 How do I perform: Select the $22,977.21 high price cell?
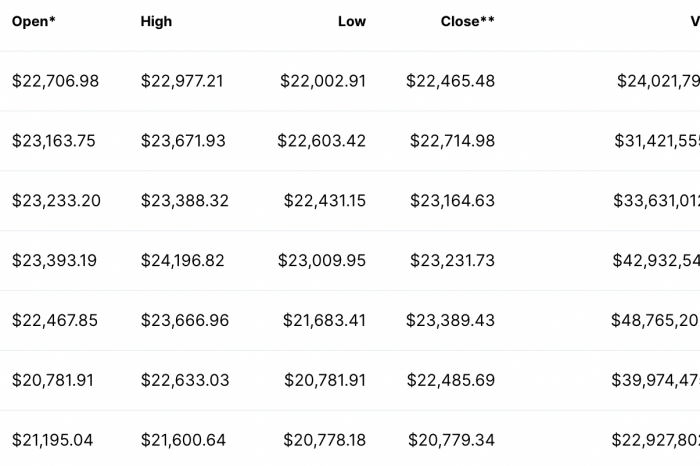coord(182,81)
